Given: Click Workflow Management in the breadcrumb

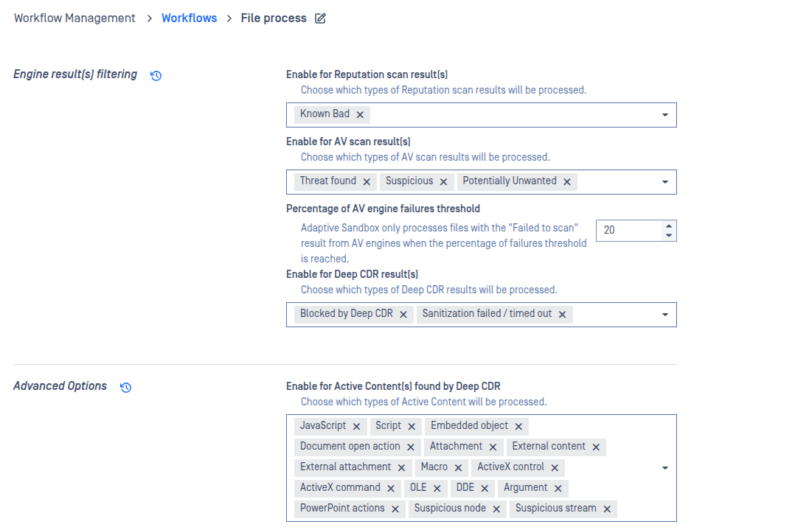Looking at the screenshot, I should (x=74, y=18).
